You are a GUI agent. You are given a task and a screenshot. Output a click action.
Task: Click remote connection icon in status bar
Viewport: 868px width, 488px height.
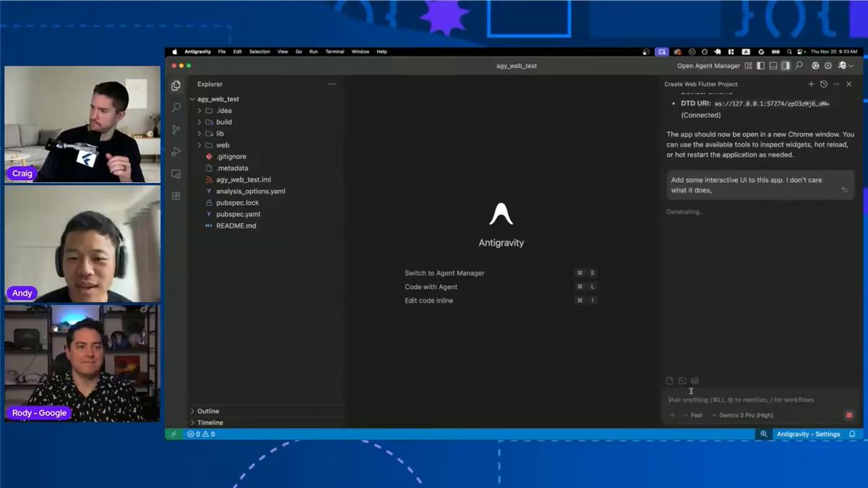click(x=173, y=434)
